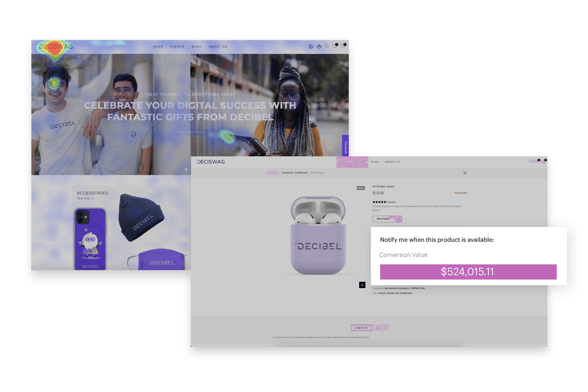Open the grid view icon on the product page
Viewport: 588px width, 392px height.
[465, 172]
